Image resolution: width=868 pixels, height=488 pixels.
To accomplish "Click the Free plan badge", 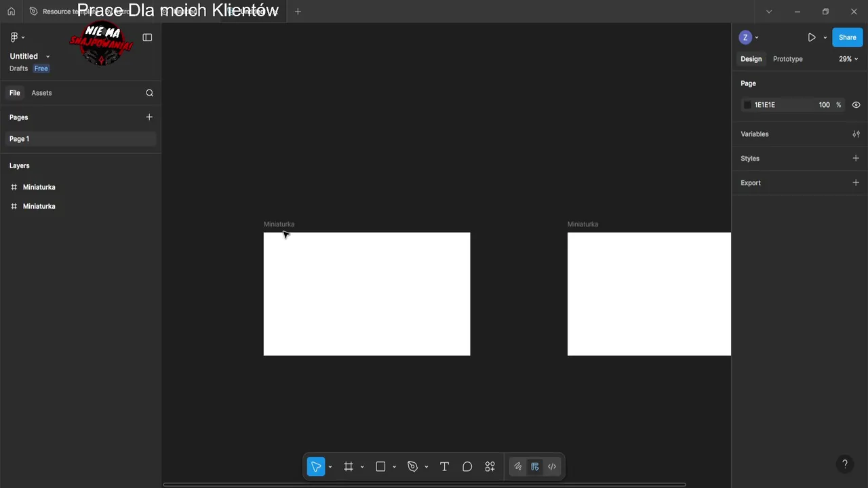I will (41, 68).
